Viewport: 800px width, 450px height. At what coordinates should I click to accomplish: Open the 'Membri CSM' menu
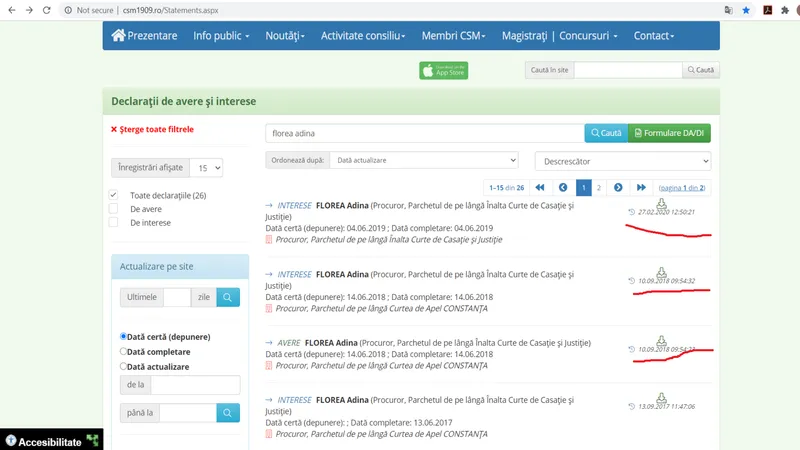[453, 36]
